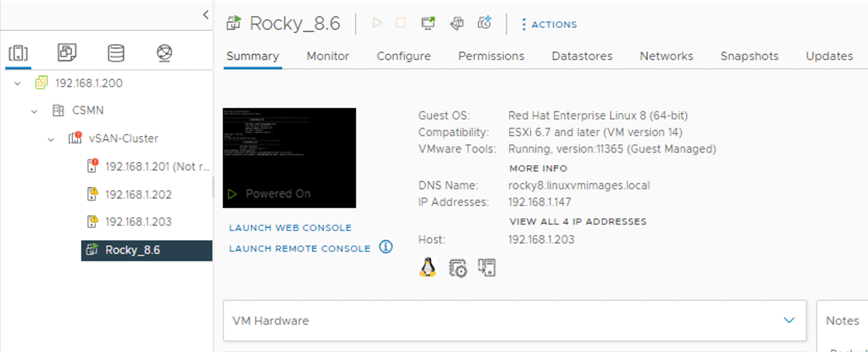This screenshot has height=352, width=868.
Task: Click host 192.168.1.202 warning icon
Action: coord(92,193)
